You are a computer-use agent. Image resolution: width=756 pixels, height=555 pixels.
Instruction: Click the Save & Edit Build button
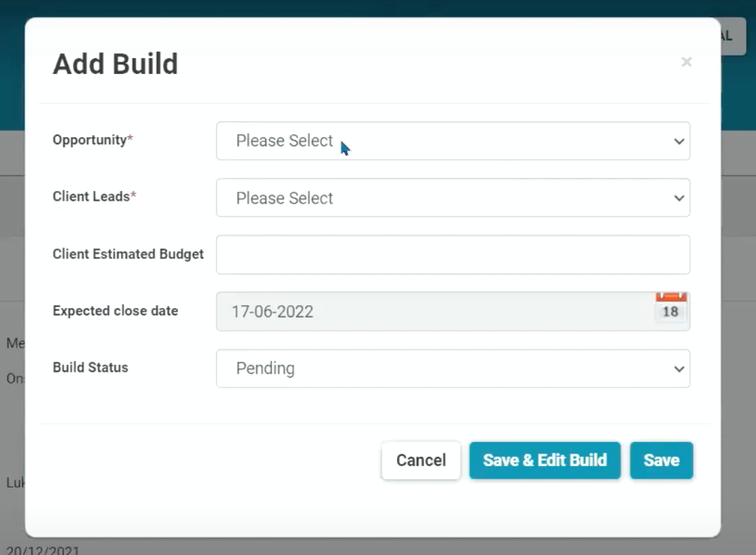545,461
